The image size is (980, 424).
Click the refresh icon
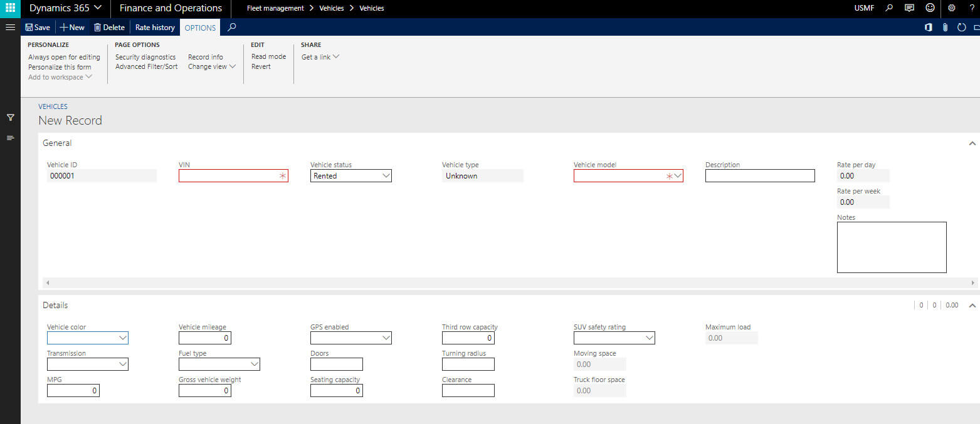961,27
